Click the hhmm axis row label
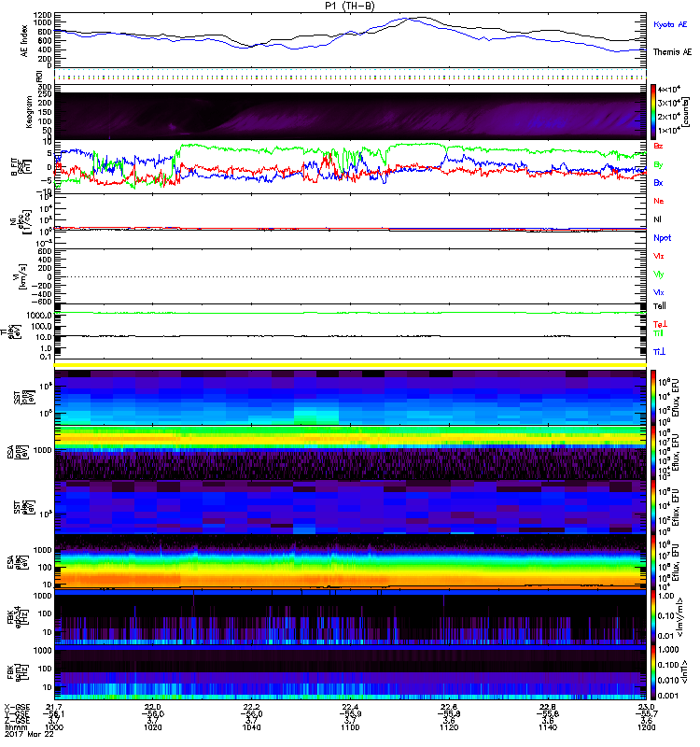Screen dimensions: 700x747 pyautogui.click(x=14, y=727)
